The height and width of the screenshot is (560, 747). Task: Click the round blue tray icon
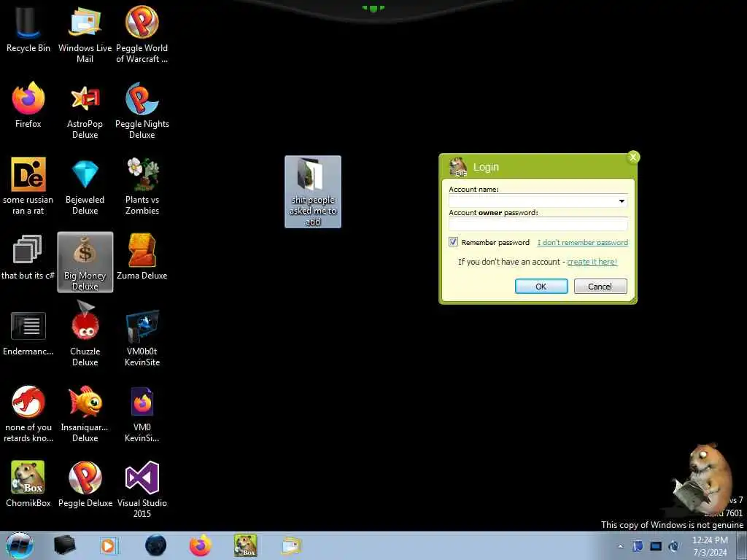point(674,546)
